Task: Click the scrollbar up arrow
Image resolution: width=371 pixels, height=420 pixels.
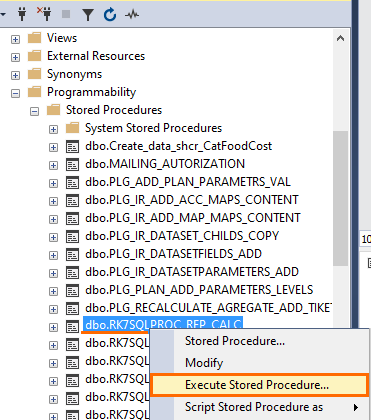Action: [x=340, y=38]
